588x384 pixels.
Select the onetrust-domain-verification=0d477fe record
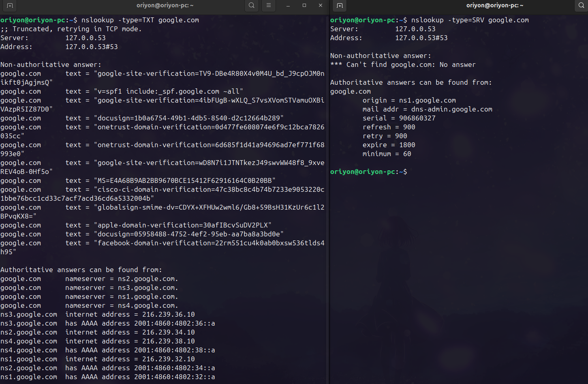pyautogui.click(x=163, y=131)
